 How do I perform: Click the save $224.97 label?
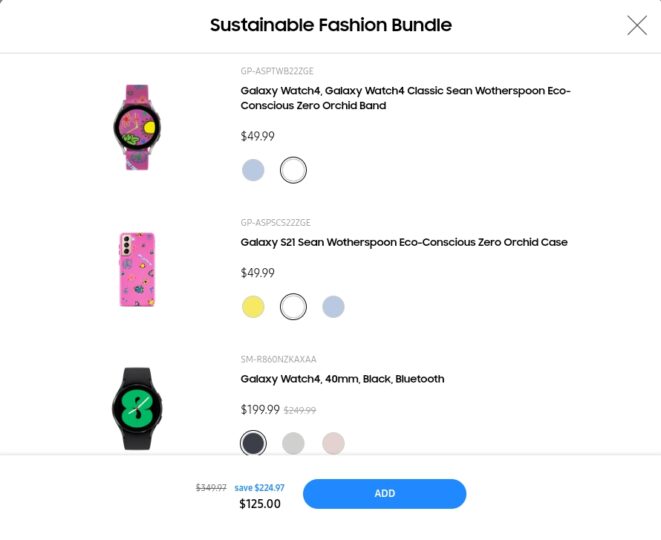click(259, 488)
